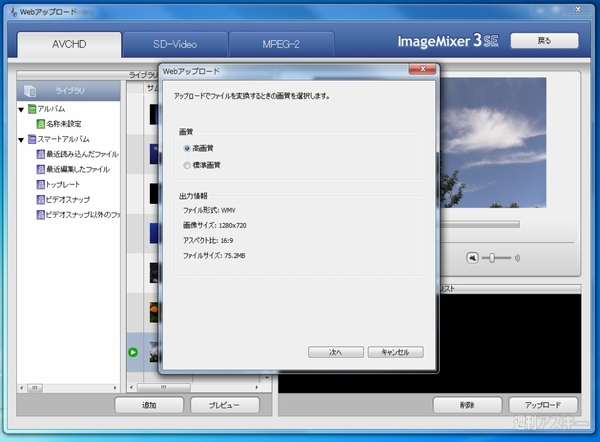Image resolution: width=600 pixels, height=442 pixels.
Task: Click the 戻る button
Action: 544,41
